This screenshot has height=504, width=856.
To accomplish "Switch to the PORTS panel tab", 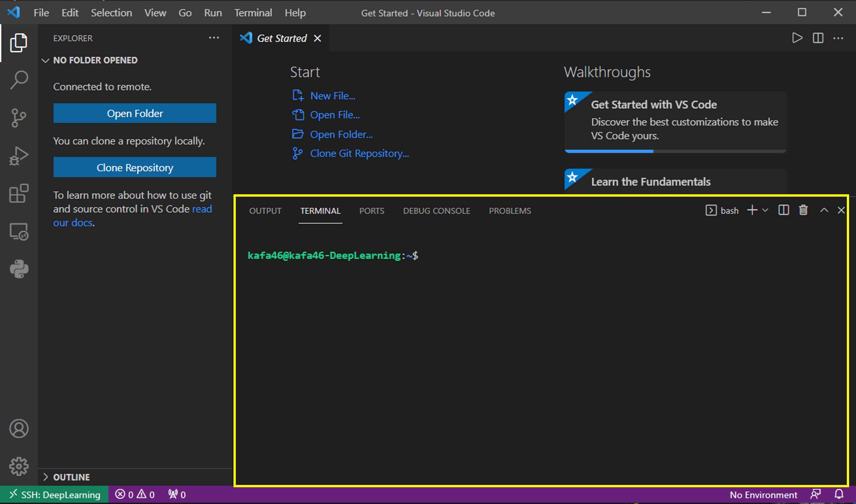I will tap(372, 211).
